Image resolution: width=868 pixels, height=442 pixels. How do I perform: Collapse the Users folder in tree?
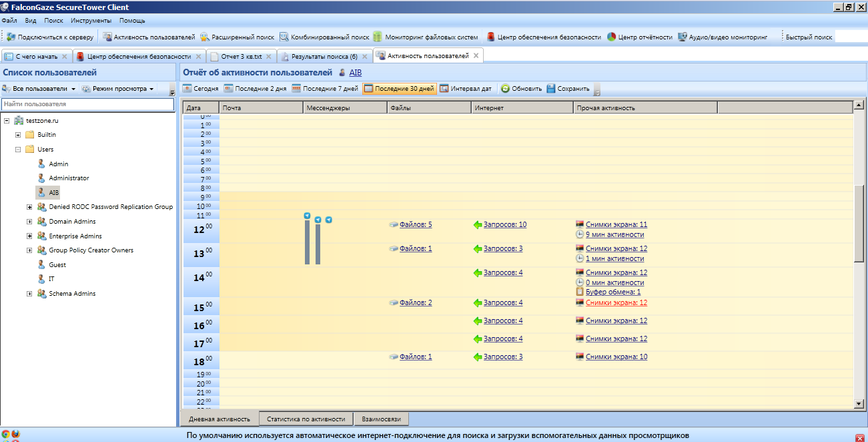tap(18, 150)
